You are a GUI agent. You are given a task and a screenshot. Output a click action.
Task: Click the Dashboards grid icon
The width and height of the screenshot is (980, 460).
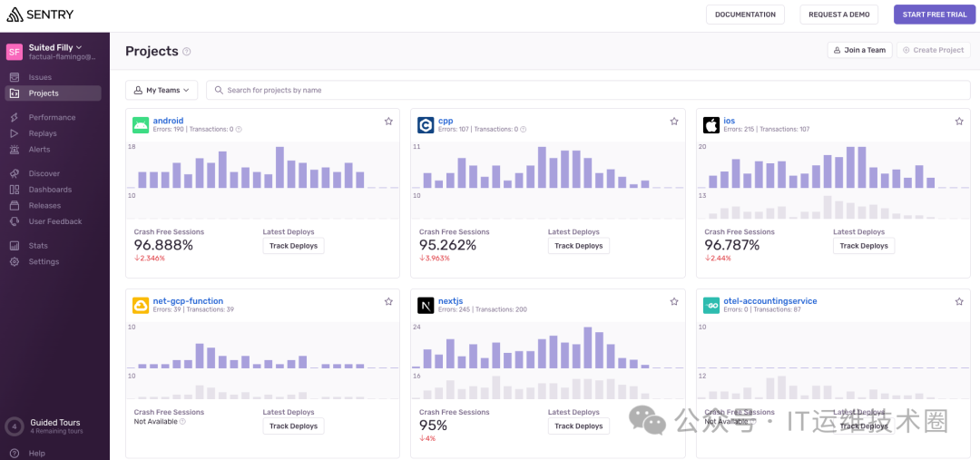pyautogui.click(x=15, y=190)
